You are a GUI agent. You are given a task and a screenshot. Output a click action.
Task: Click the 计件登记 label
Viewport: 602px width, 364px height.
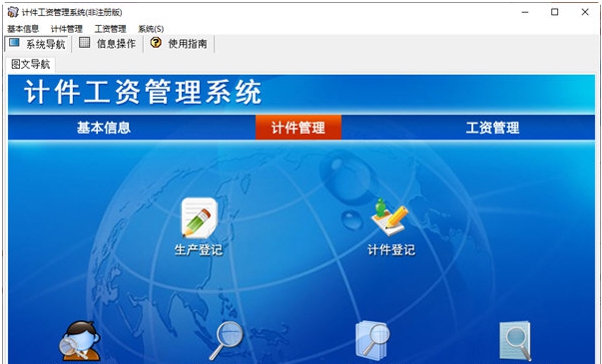point(391,250)
